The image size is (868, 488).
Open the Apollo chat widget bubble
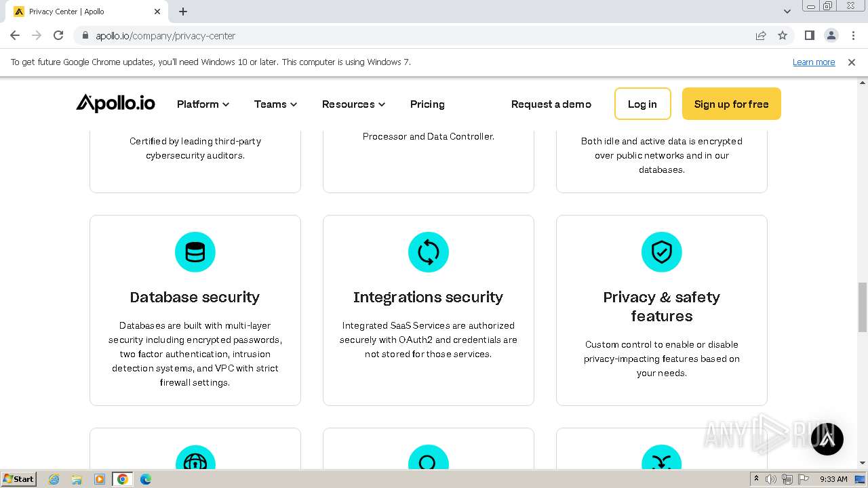[827, 439]
